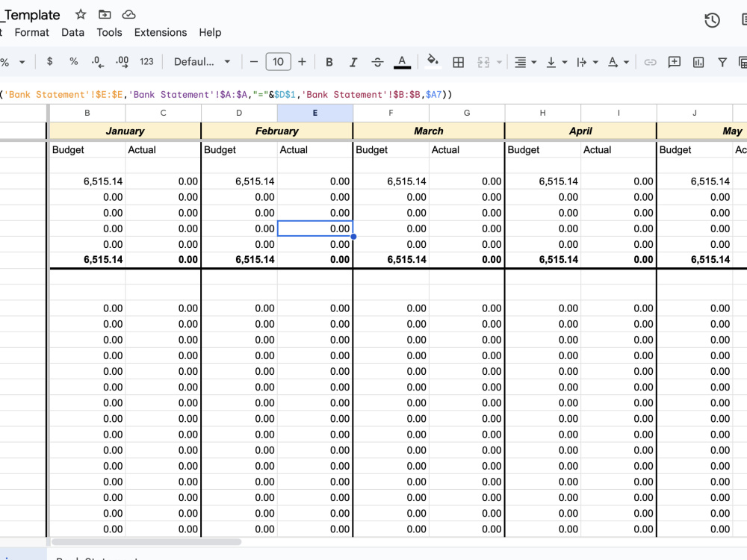Screen dimensions: 747x560
Task: Toggle strikethrough formatting
Action: pos(377,62)
